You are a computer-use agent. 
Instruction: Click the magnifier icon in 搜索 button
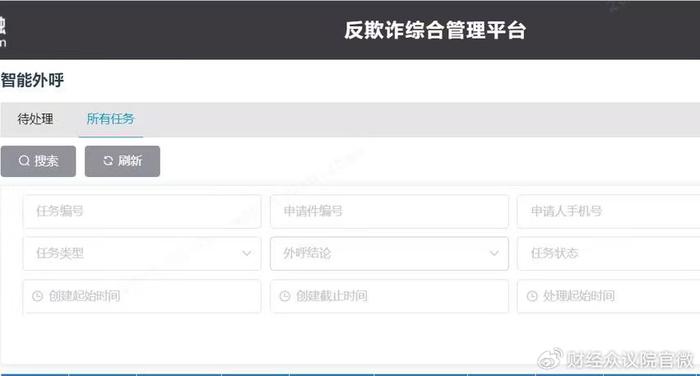click(x=24, y=161)
